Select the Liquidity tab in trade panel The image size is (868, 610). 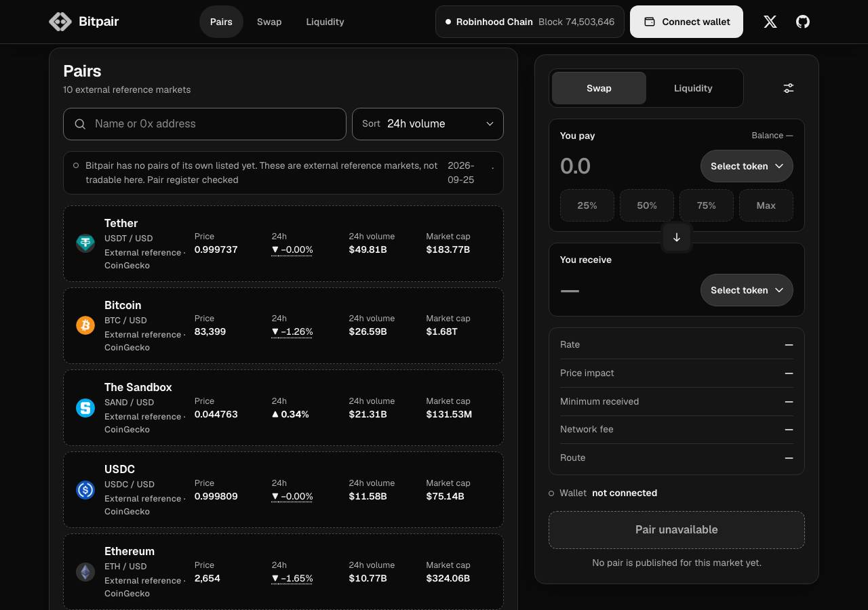point(693,88)
